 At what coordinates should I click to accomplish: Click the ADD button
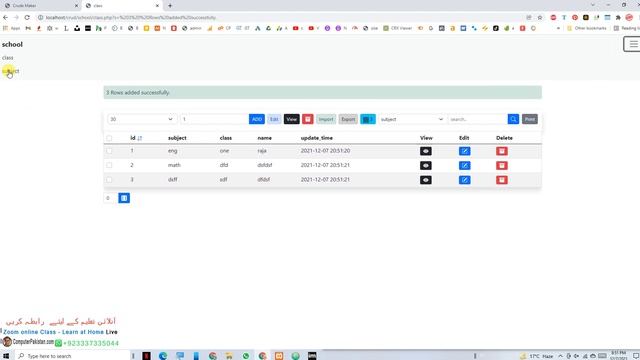point(257,119)
